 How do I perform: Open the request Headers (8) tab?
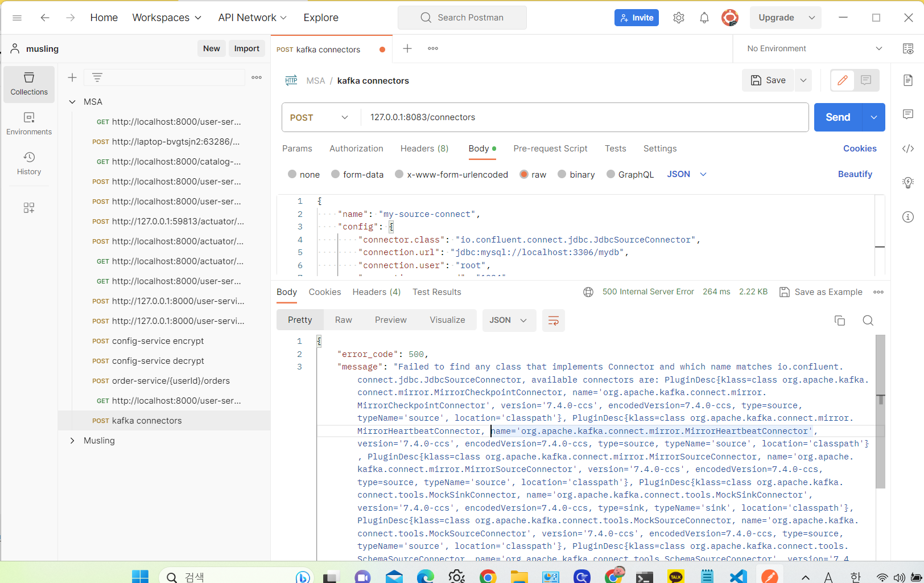coord(424,149)
